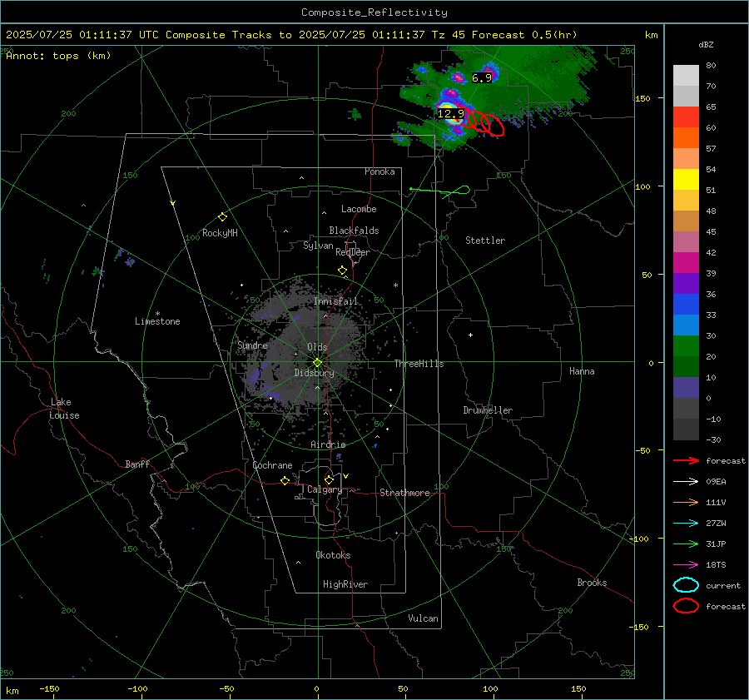Click the Strathmore town label
Image resolution: width=749 pixels, height=700 pixels.
coord(404,493)
